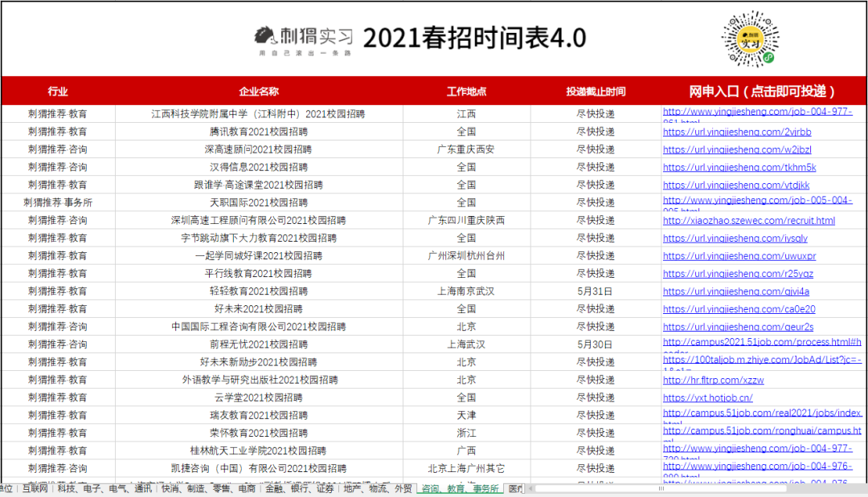This screenshot has height=497, width=868.
Task: Select the 云学堂2021校园招聘 cell
Action: 259,397
